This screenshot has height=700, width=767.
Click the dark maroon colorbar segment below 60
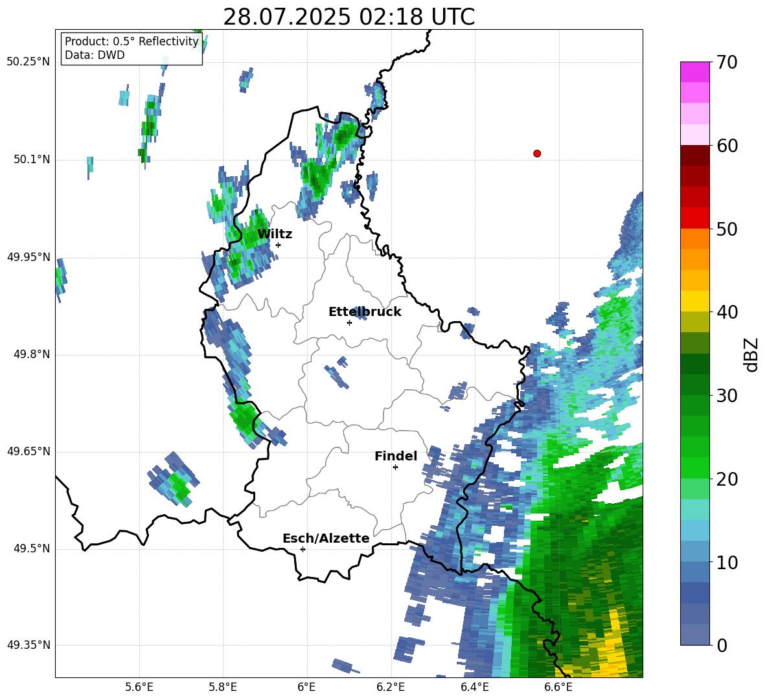click(694, 155)
